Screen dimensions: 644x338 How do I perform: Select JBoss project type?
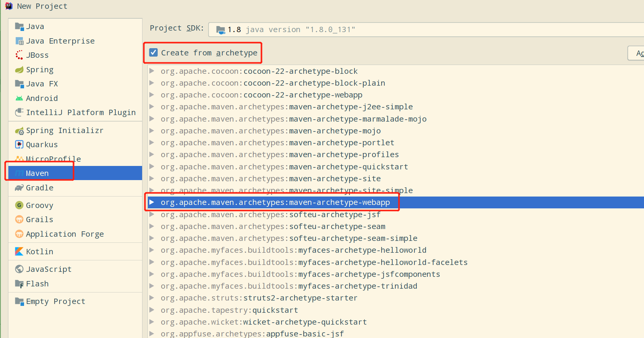[x=75, y=55]
